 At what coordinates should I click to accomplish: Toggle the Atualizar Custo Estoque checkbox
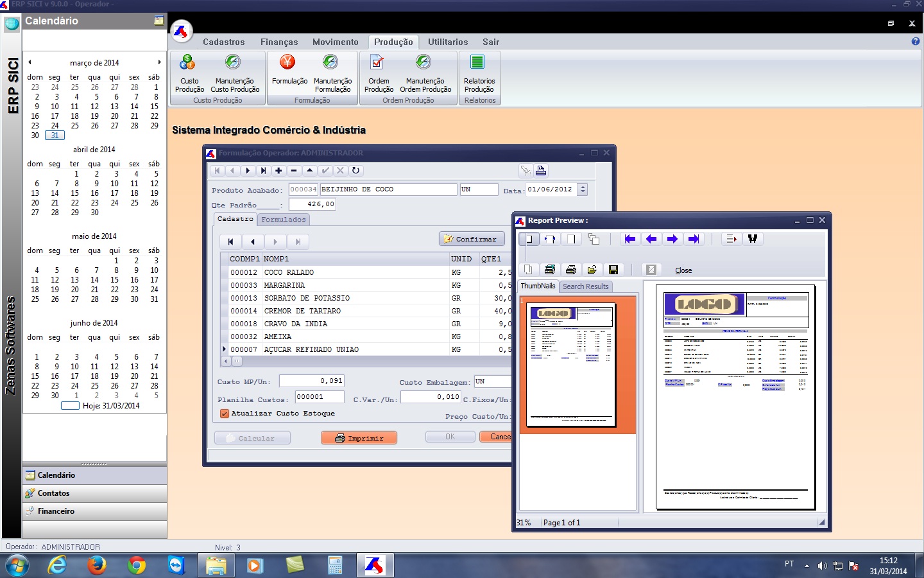click(x=225, y=414)
